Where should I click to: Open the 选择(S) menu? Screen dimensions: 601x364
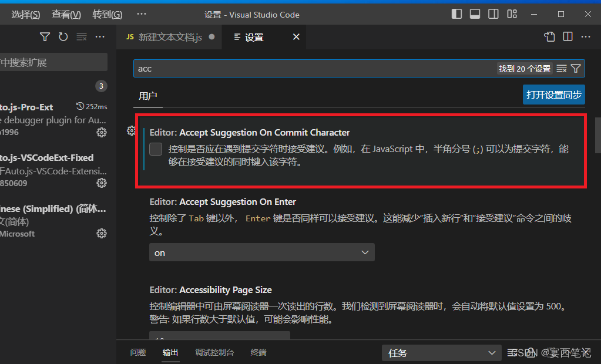click(x=26, y=15)
